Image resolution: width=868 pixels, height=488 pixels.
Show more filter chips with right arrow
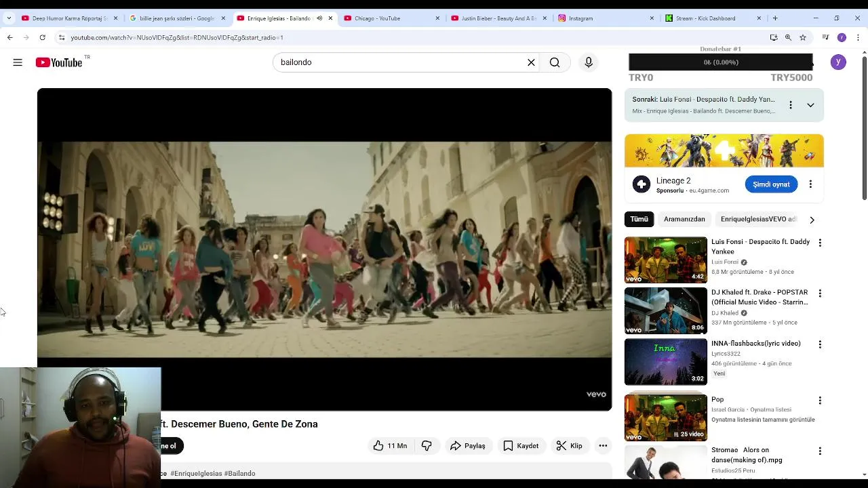[812, 220]
